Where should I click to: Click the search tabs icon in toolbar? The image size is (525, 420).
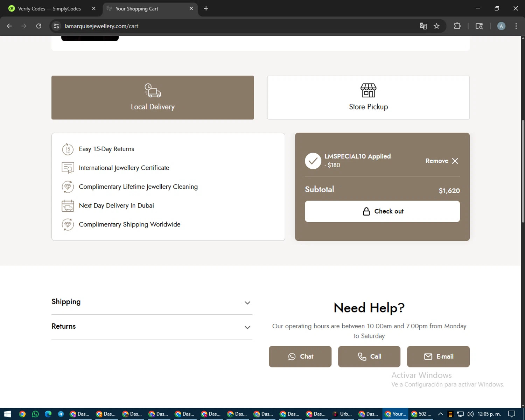(x=479, y=26)
